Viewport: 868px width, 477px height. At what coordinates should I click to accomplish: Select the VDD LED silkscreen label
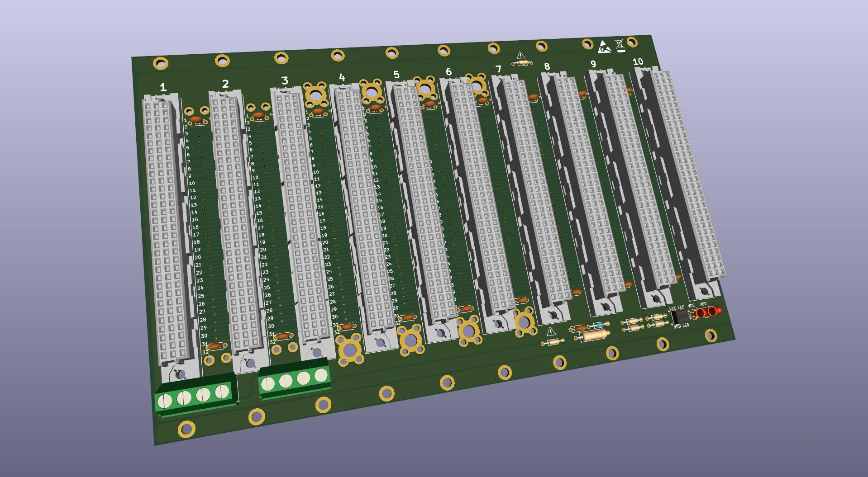coord(682,326)
